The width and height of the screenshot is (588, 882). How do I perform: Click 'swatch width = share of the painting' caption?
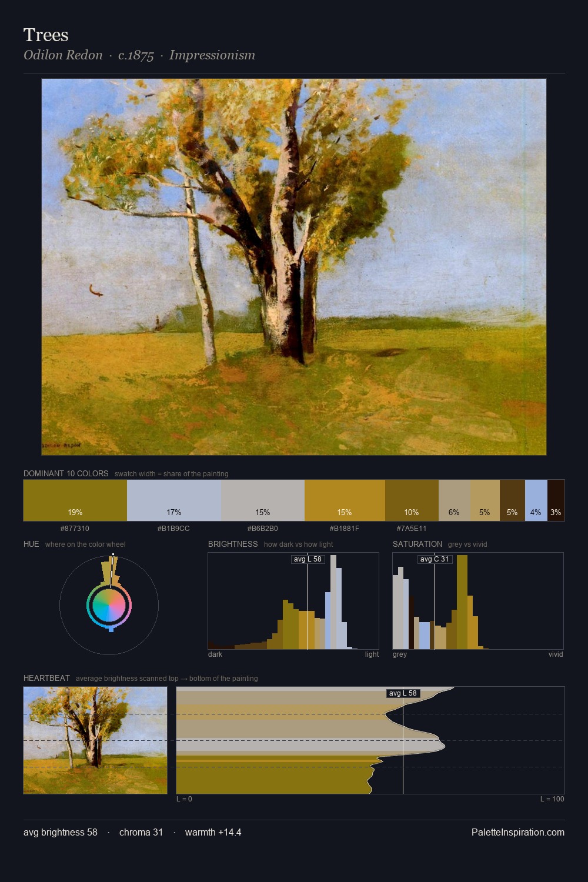172,474
